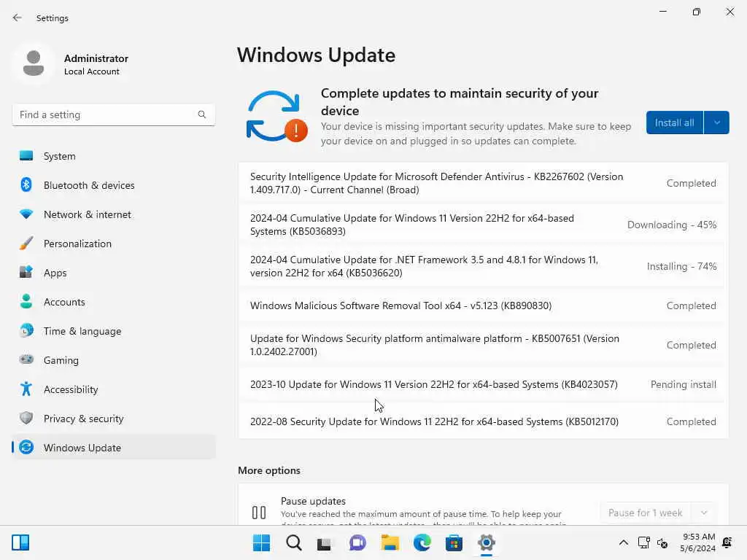Open Bluetooth & devices settings

[x=114, y=185]
